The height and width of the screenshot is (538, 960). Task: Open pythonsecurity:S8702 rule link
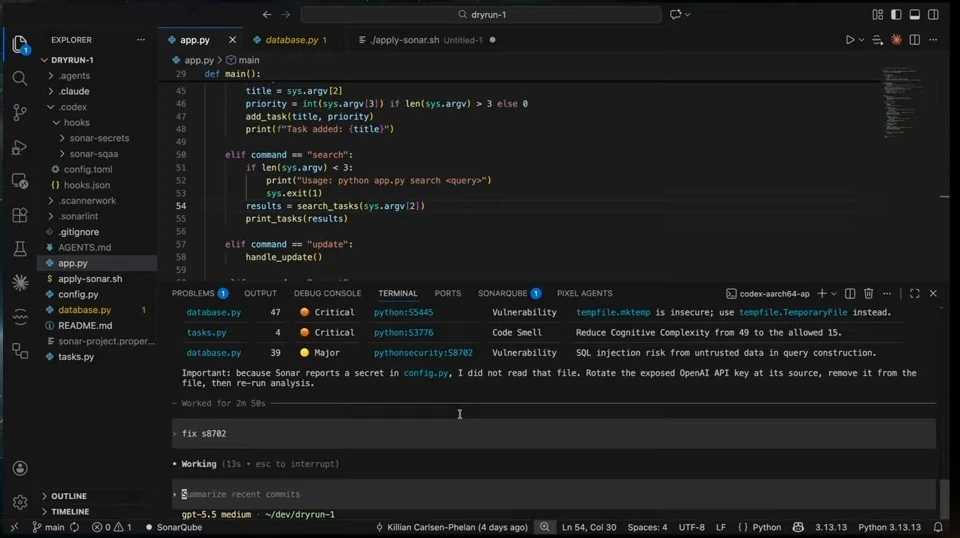tap(423, 353)
